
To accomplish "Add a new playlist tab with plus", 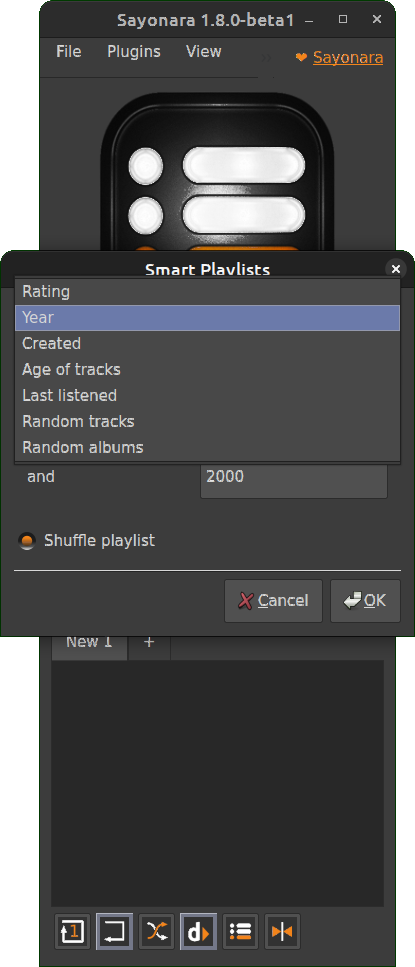I will (149, 643).
